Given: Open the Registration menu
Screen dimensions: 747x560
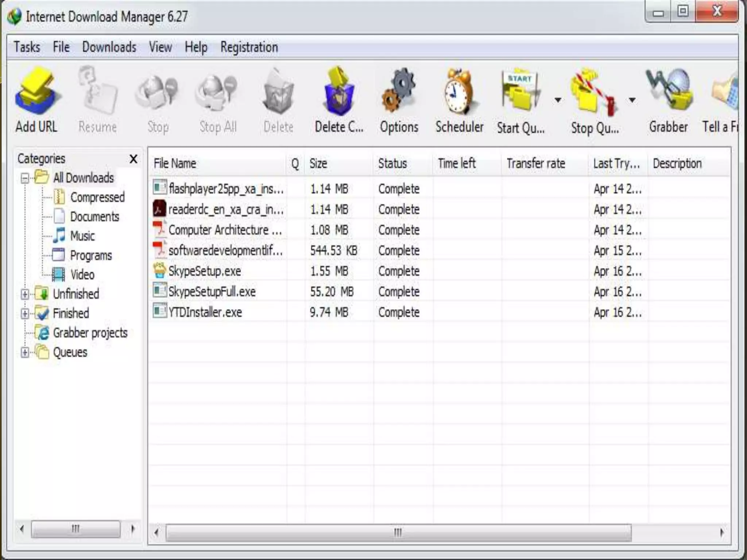Looking at the screenshot, I should coord(249,47).
